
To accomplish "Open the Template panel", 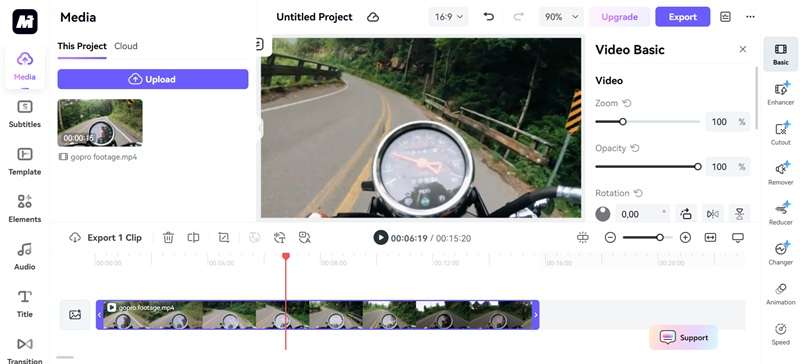I will tap(24, 161).
